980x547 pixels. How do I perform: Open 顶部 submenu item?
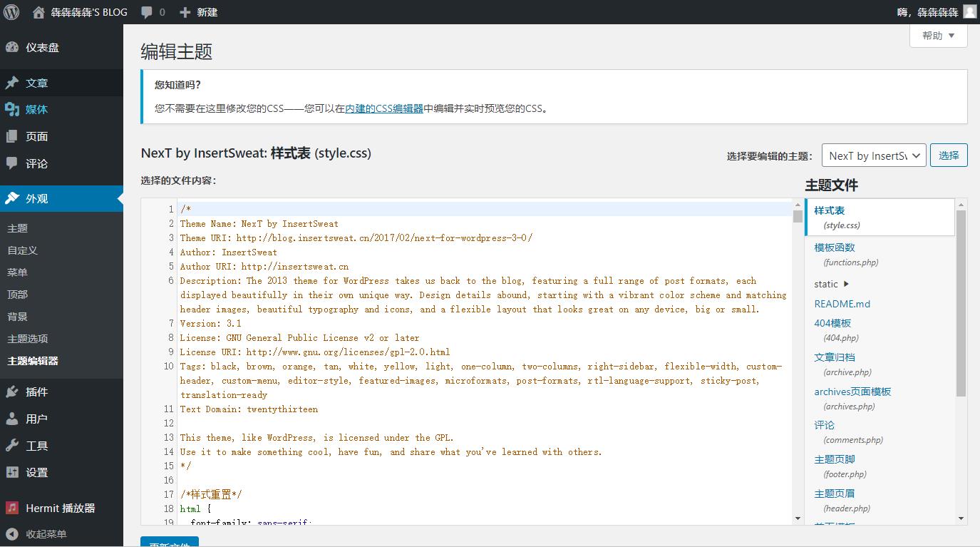(18, 295)
